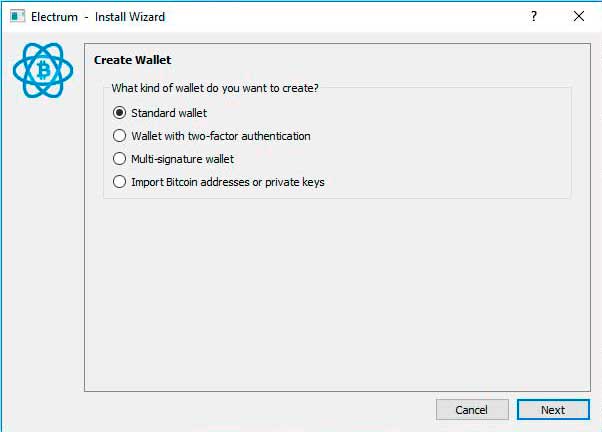Choose the two-factor authentication wallet radio button
The image size is (602, 432).
pyautogui.click(x=119, y=136)
